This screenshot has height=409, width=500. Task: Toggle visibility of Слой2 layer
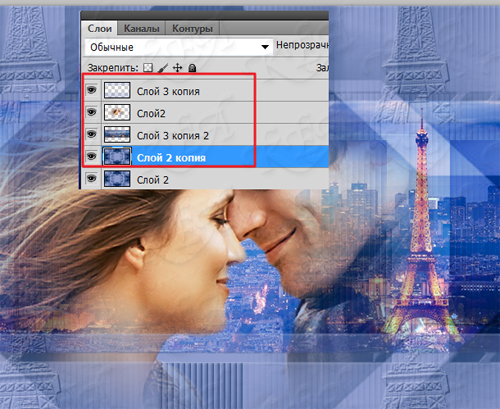91,112
